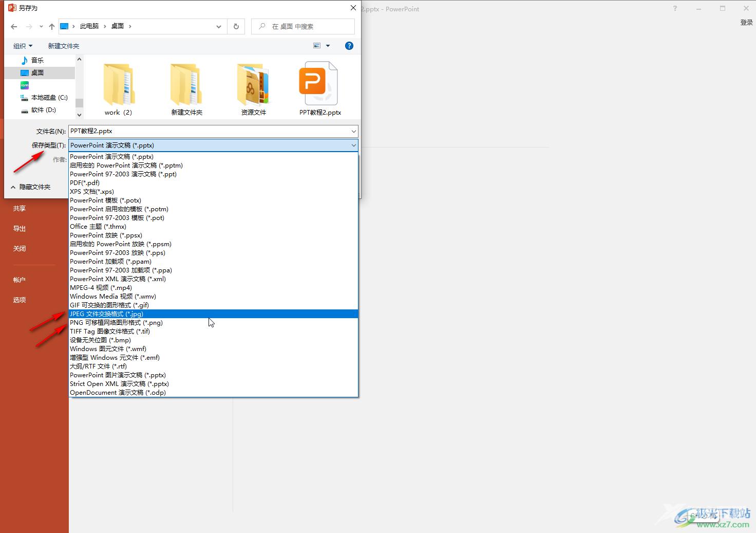Choose 大纲/RTF 文件 (*.rtf)
Viewport: 756px width, 533px height.
214,366
